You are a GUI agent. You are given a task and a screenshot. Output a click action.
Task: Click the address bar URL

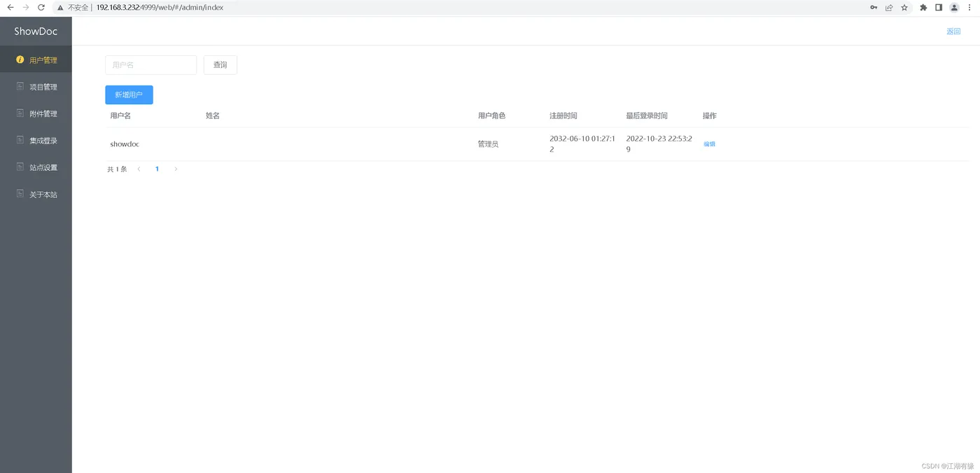click(x=160, y=8)
